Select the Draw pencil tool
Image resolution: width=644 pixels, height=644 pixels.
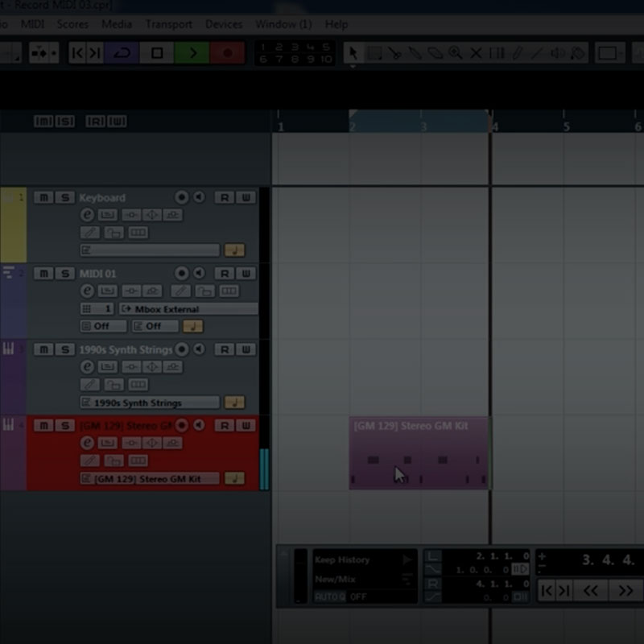pos(517,52)
